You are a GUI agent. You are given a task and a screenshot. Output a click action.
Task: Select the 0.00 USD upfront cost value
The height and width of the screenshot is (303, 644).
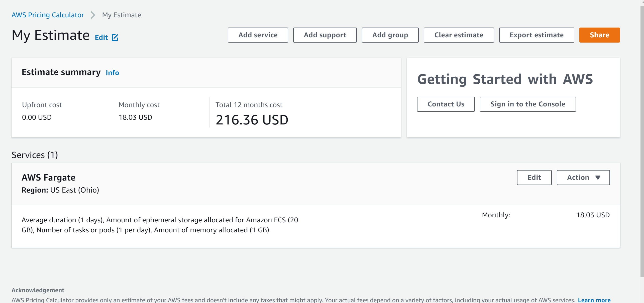click(x=37, y=117)
